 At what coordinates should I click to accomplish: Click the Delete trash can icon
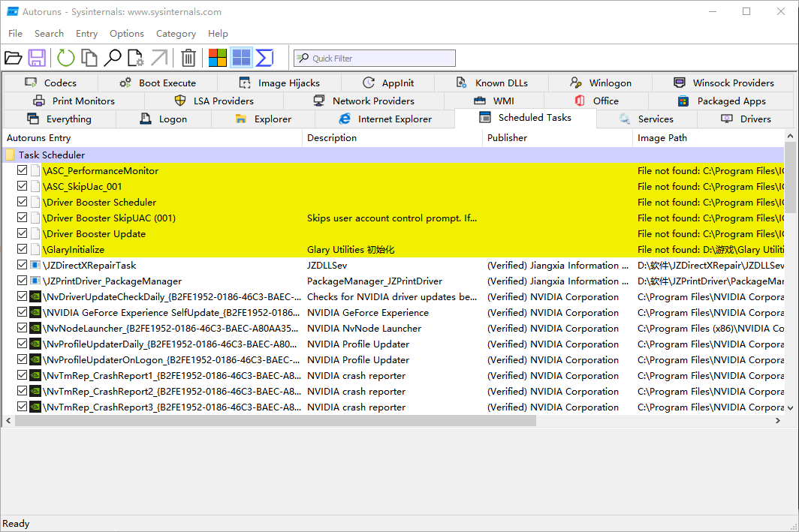188,58
